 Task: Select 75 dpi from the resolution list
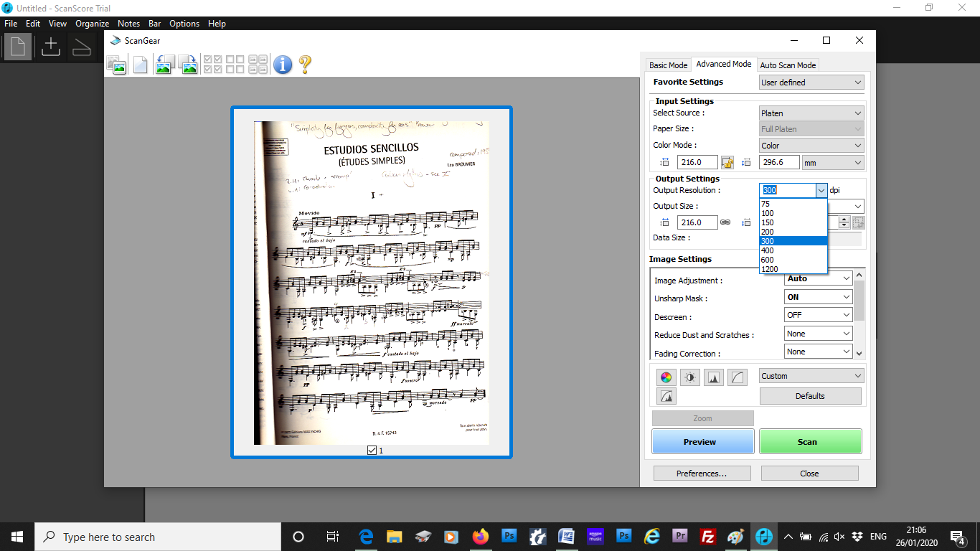(793, 204)
